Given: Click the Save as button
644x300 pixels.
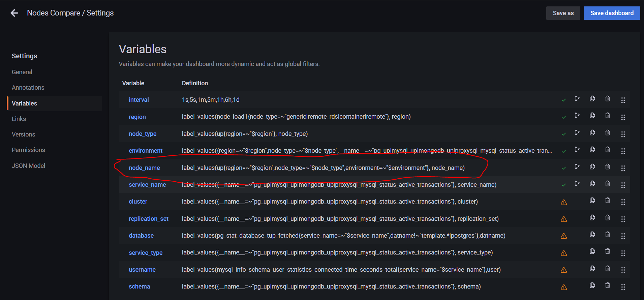Looking at the screenshot, I should click(563, 13).
